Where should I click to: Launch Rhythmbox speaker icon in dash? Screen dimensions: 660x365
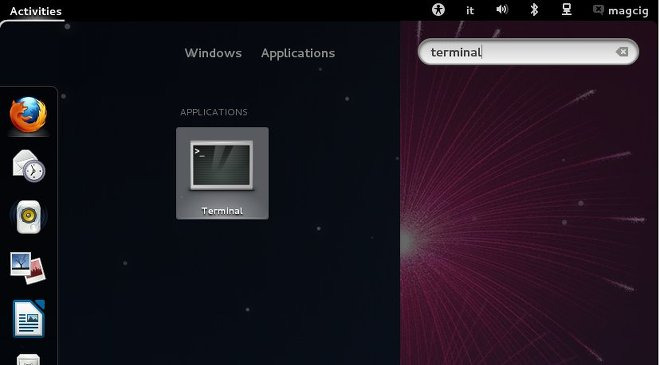(28, 217)
